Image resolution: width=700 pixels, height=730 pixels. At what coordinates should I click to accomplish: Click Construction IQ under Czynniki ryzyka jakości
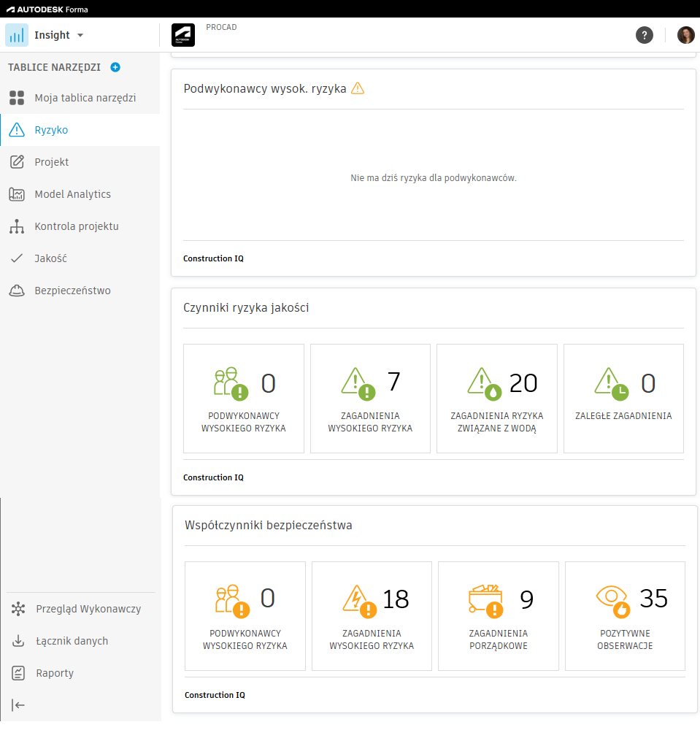coord(213,477)
